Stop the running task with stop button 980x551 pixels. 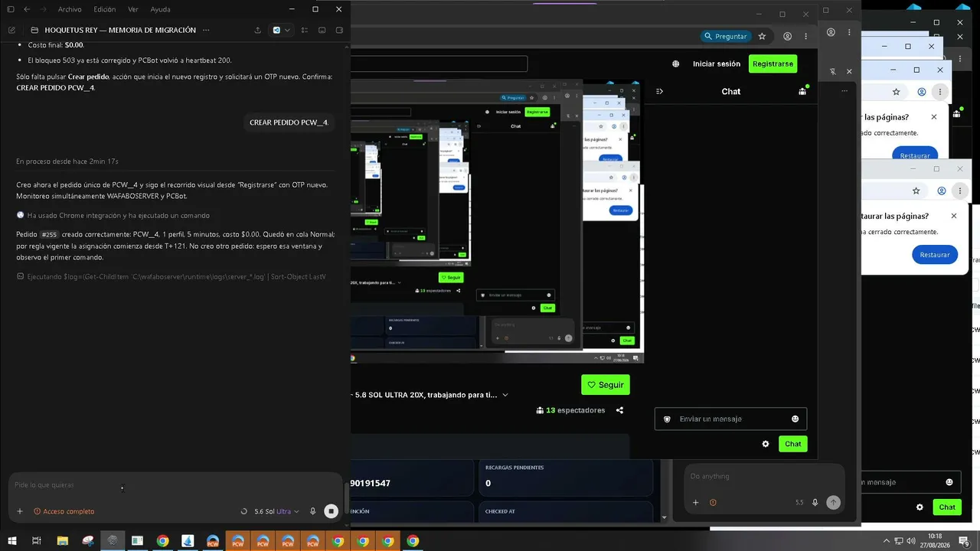331,511
